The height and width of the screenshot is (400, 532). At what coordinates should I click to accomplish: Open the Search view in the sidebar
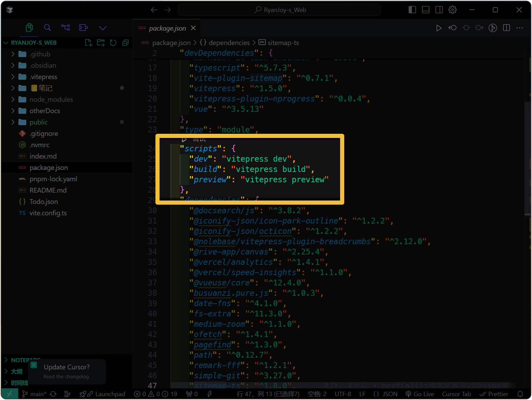point(47,28)
